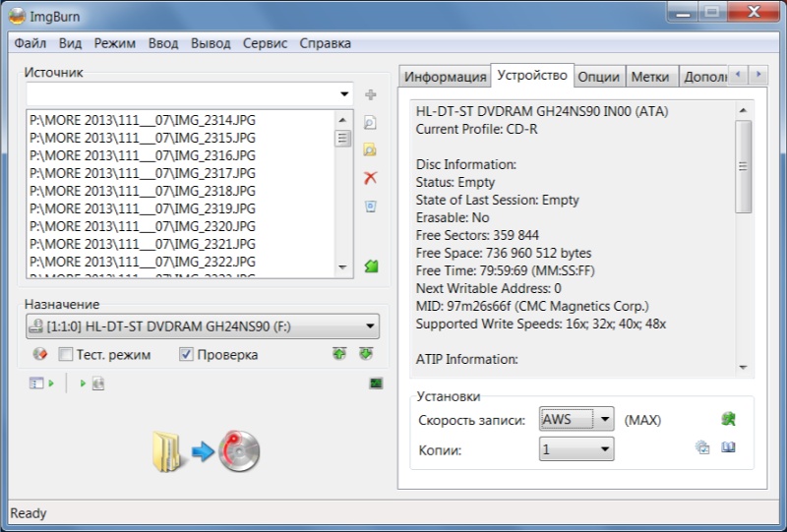Click the browse-for-folder icon beside source list
787x532 pixels.
(371, 150)
